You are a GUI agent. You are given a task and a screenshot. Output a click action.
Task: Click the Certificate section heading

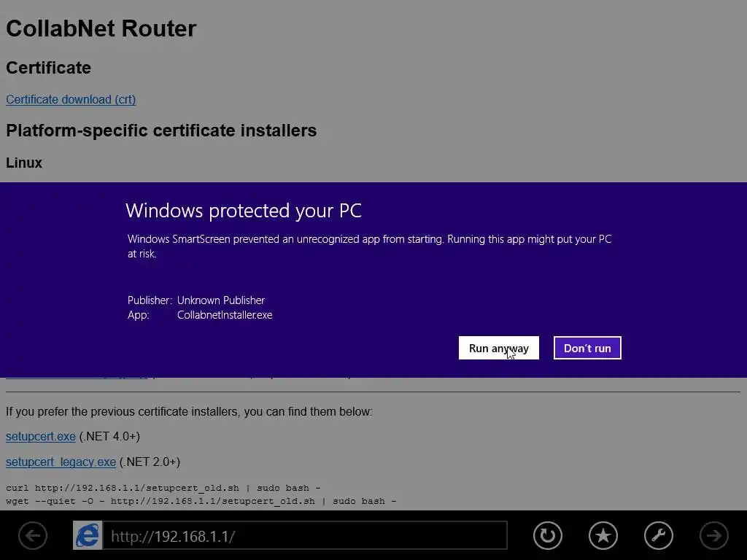click(49, 68)
